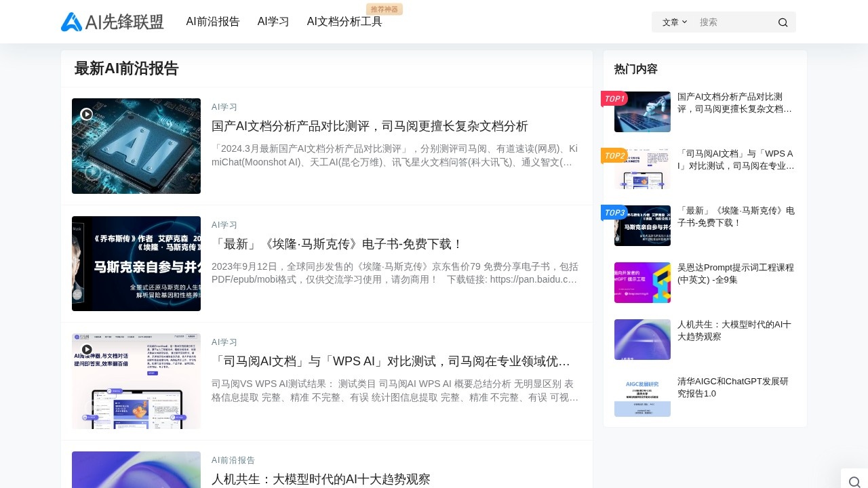
Task: Click the AI前沿报告 tag on 人机共生 article
Action: pyautogui.click(x=233, y=460)
